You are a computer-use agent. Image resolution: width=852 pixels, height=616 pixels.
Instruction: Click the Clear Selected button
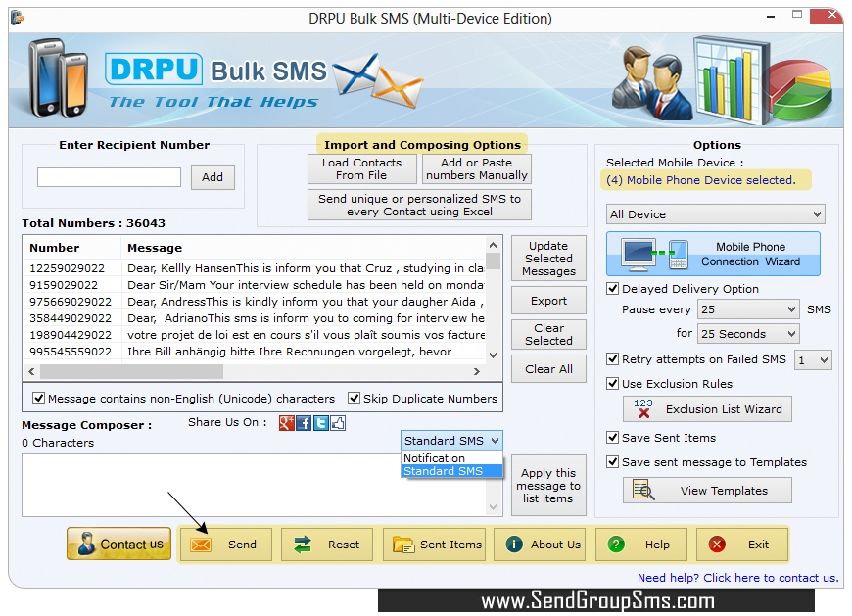[548, 334]
